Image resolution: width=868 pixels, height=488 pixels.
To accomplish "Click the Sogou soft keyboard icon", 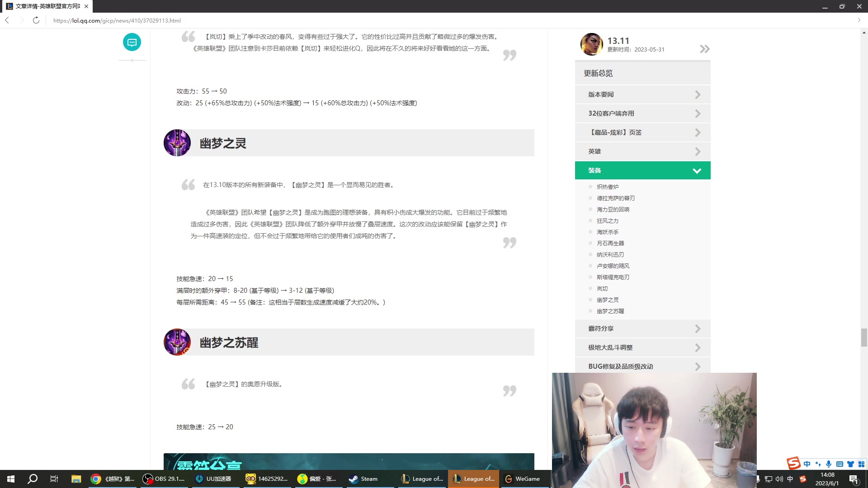I will [840, 464].
